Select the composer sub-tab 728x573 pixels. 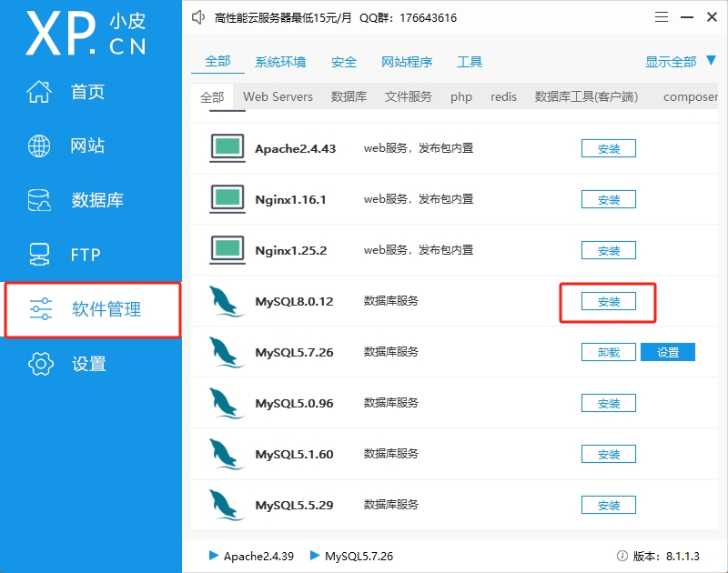(691, 97)
